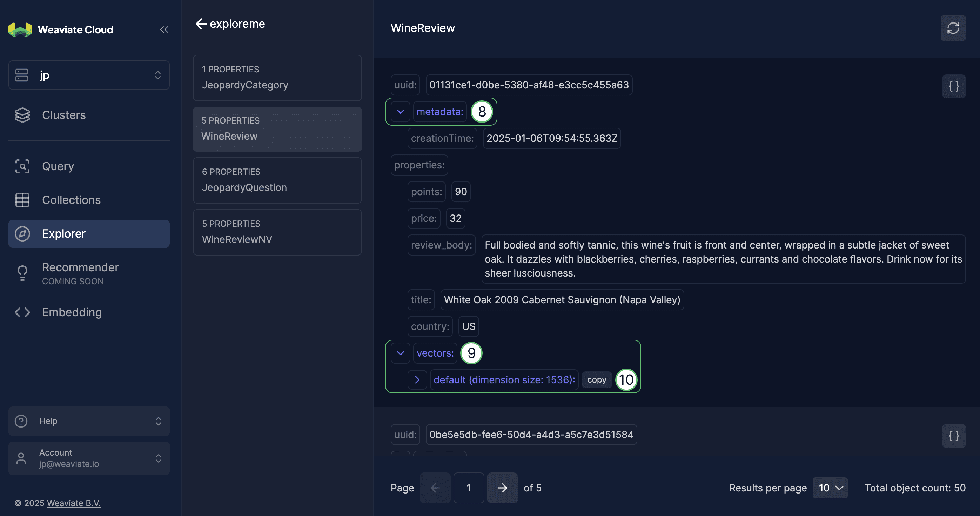
Task: Go to Collections
Action: (89, 200)
